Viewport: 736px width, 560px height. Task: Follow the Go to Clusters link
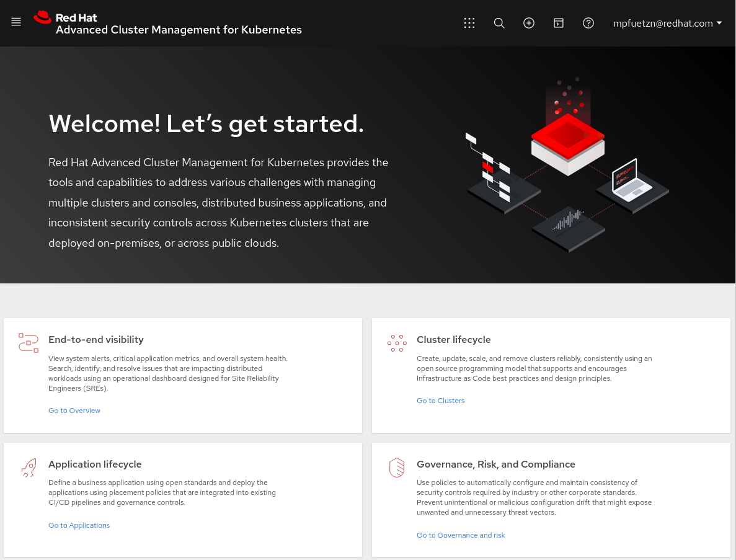440,401
